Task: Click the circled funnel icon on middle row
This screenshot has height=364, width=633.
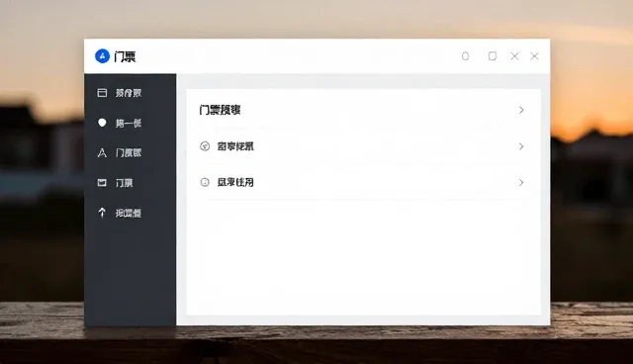Action: coord(205,146)
